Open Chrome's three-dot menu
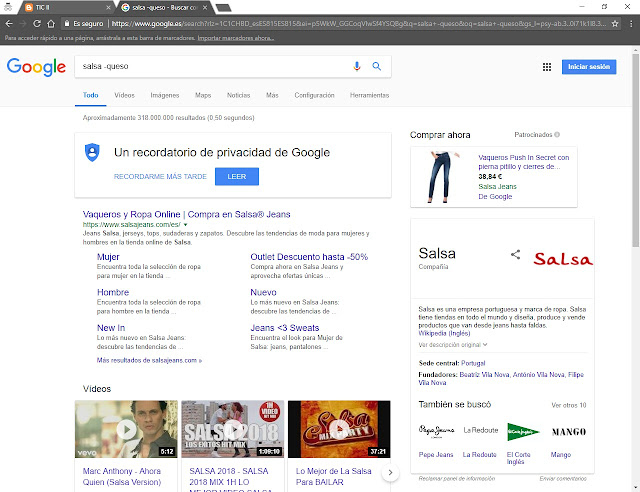 coord(631,24)
